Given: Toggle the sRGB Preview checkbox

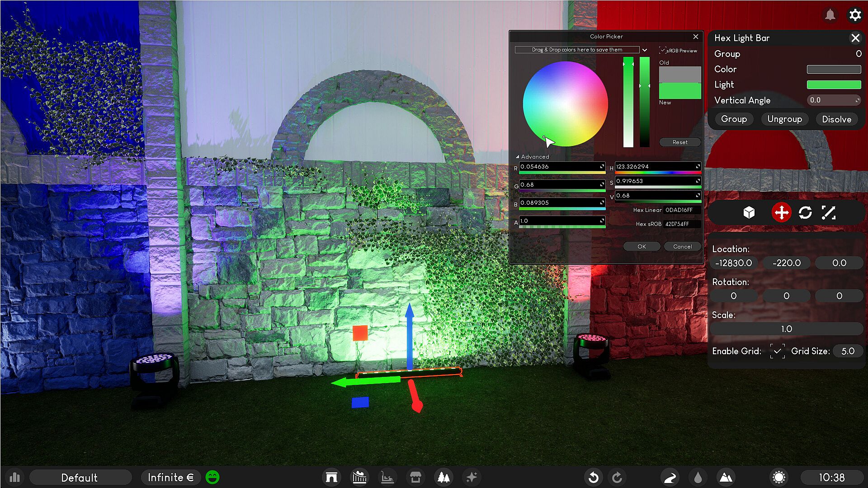Looking at the screenshot, I should [x=662, y=50].
